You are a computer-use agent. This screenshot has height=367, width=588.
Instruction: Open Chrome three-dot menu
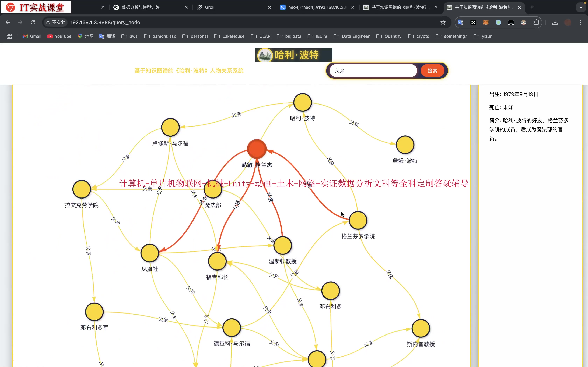coord(580,22)
